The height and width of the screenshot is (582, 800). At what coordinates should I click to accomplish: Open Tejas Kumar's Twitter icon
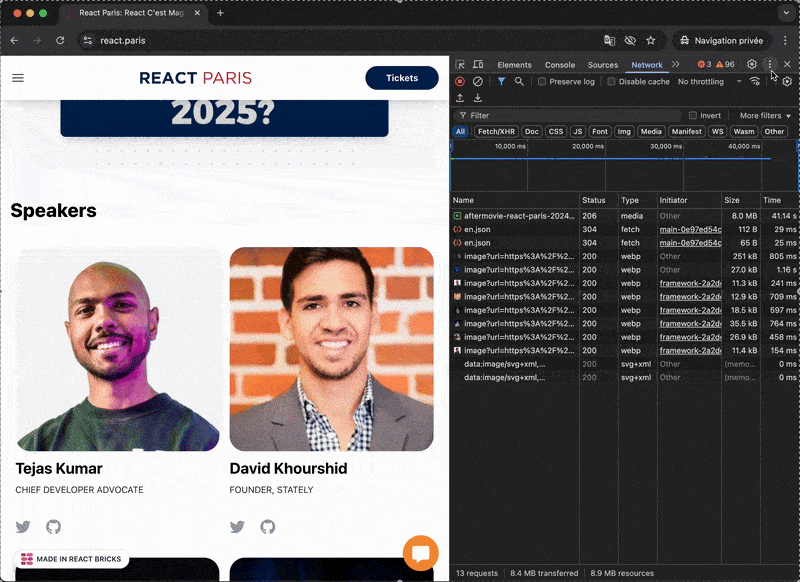coord(23,526)
